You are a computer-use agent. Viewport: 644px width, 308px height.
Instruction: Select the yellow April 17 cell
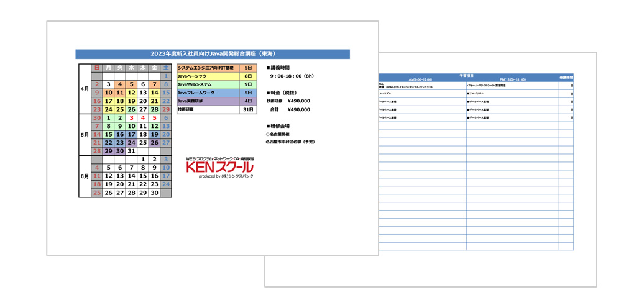(x=108, y=101)
